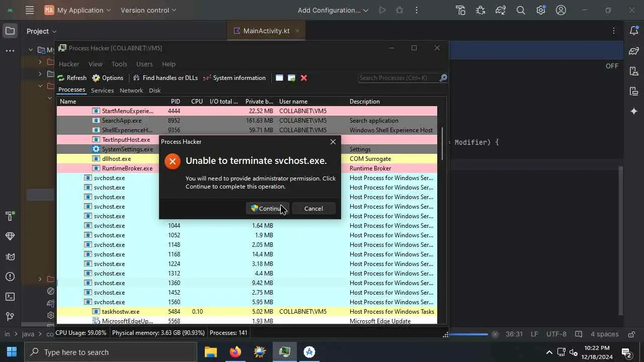Click System information toolbar button
Screen dimensions: 644x362
coord(234,78)
